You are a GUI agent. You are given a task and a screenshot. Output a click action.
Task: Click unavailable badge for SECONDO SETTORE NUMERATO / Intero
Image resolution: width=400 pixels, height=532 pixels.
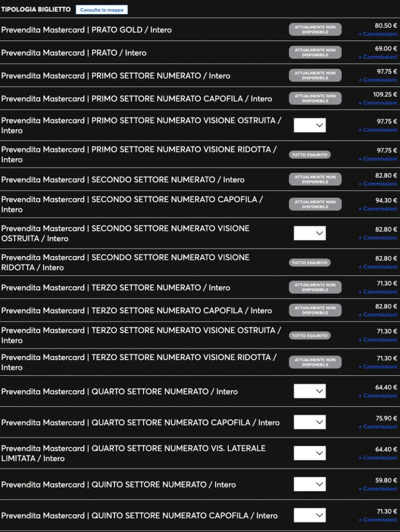click(x=315, y=179)
